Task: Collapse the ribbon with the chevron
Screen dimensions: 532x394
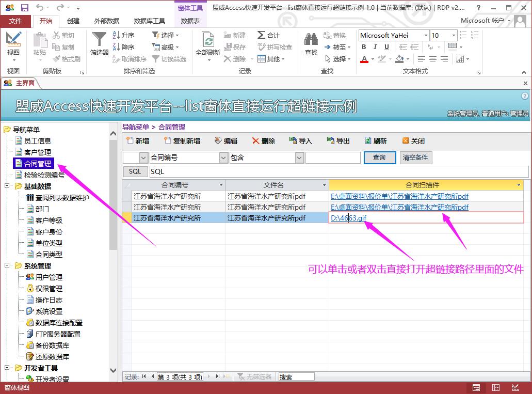Action: (x=524, y=72)
